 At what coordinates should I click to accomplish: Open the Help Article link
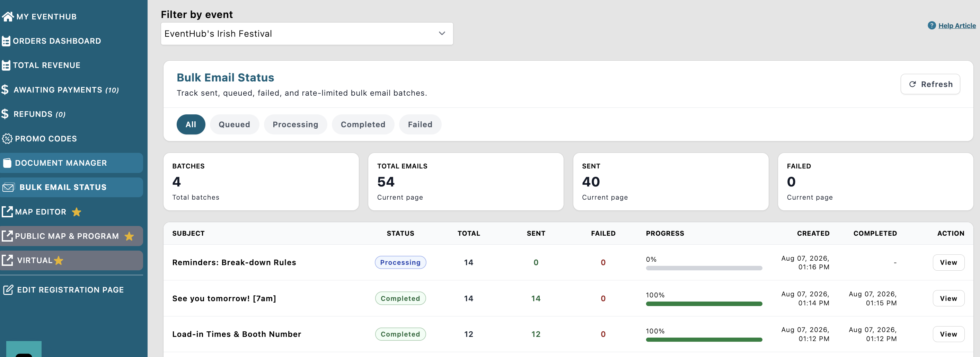[x=957, y=26]
